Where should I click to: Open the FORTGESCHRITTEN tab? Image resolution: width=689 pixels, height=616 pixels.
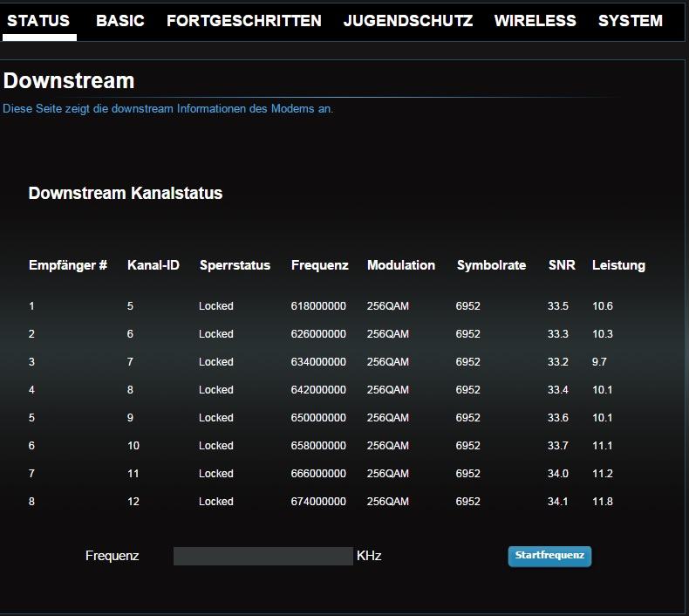[244, 21]
